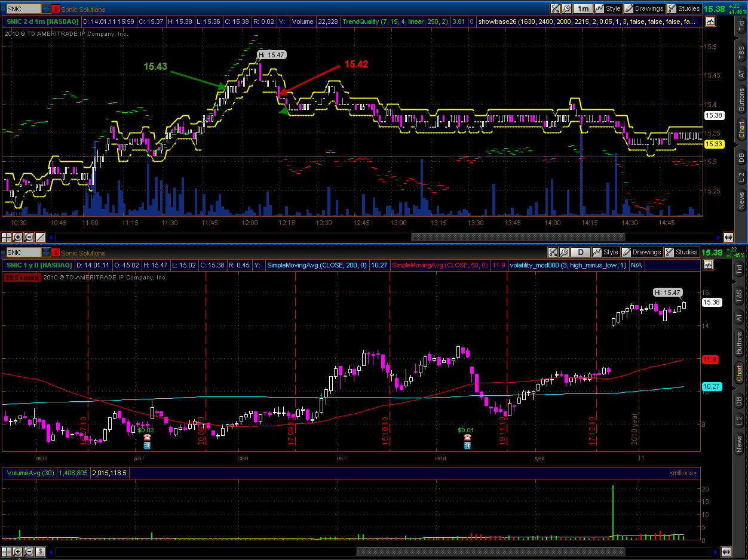Toggle the chart mode icon beside upper study header
748x560 pixels.
point(710,21)
